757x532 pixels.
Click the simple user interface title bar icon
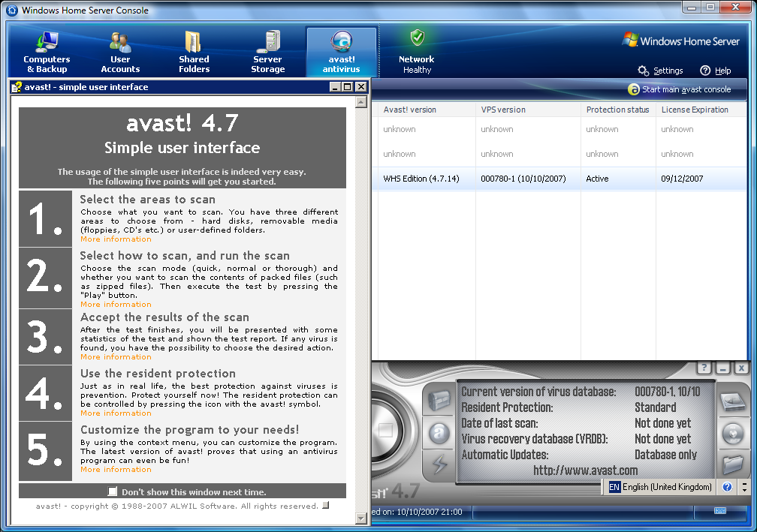[x=17, y=87]
